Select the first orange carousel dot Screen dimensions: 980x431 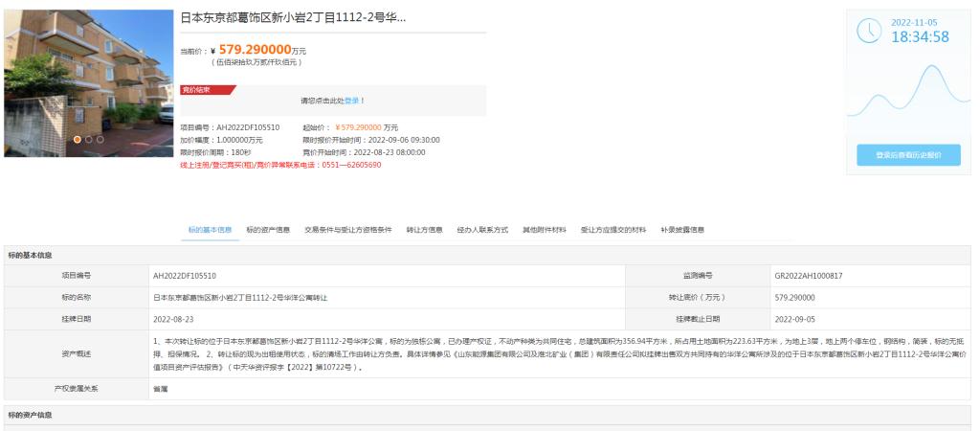point(78,139)
